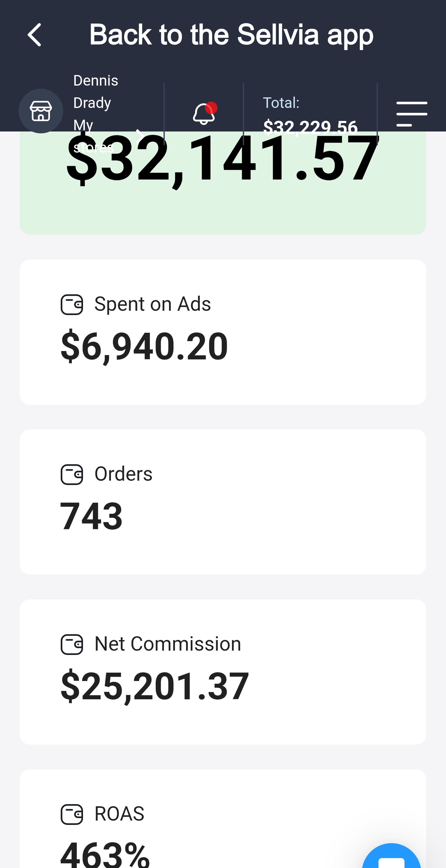The height and width of the screenshot is (868, 446).
Task: Open notifications bell icon
Action: [204, 113]
